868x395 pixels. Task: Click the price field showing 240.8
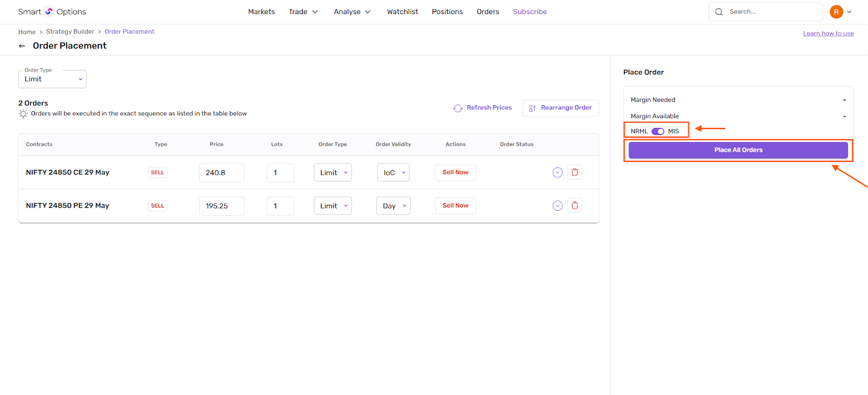point(221,173)
